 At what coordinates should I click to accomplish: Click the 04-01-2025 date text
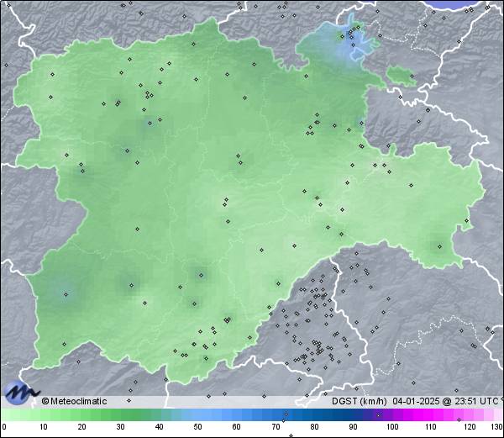tap(416, 401)
